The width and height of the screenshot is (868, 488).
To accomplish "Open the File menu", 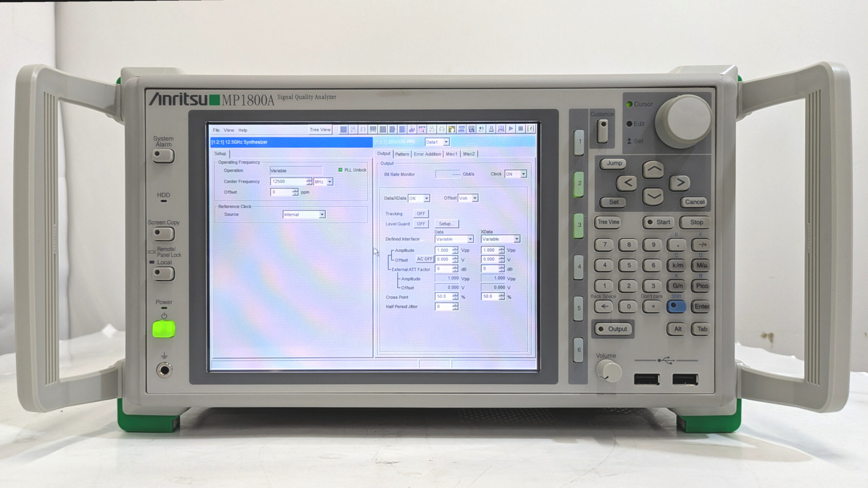I will tap(216, 130).
